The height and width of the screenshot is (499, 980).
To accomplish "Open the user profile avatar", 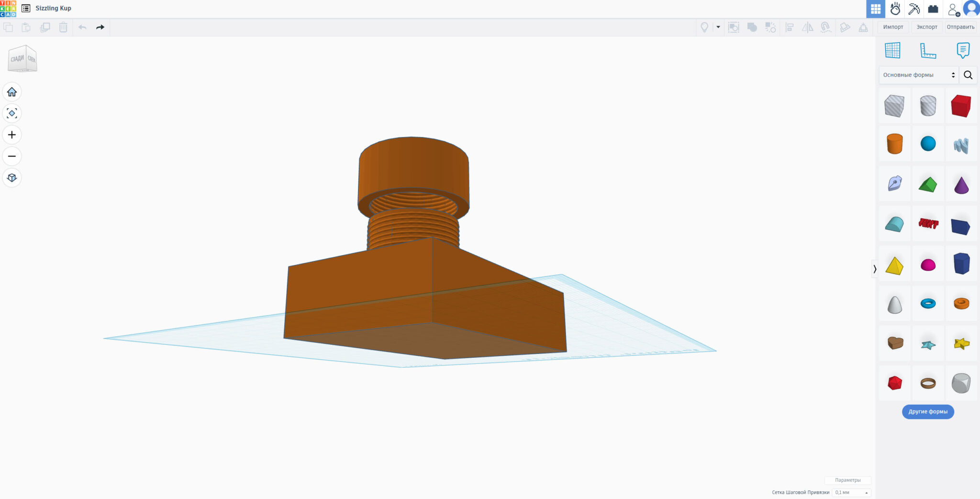I will [971, 9].
